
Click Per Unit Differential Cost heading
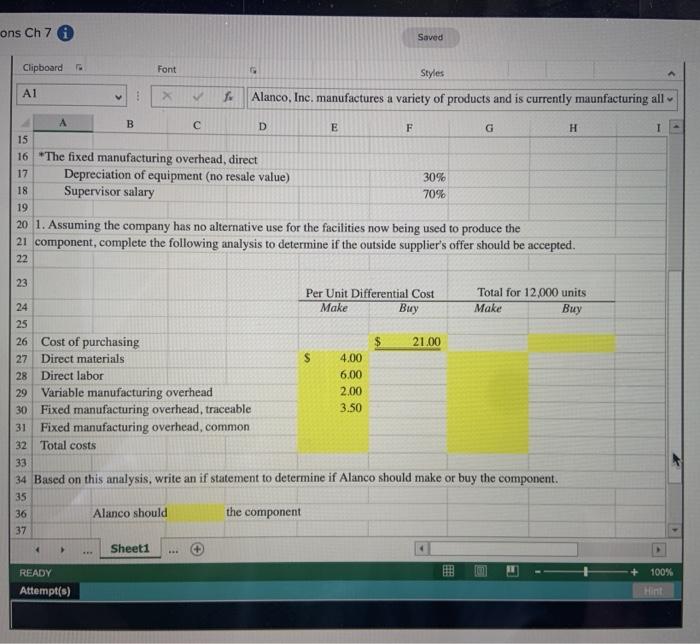370,294
